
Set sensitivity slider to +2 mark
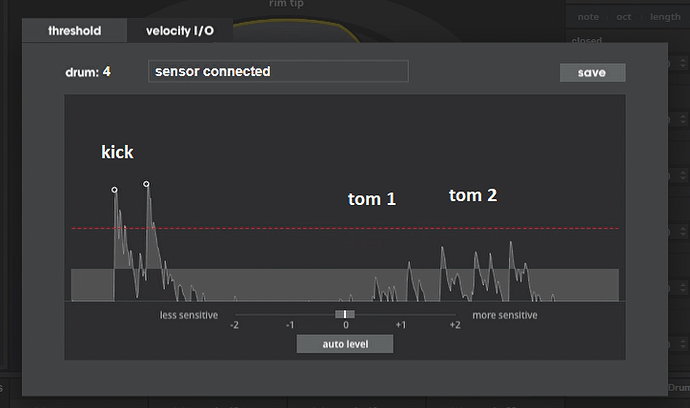pos(455,315)
